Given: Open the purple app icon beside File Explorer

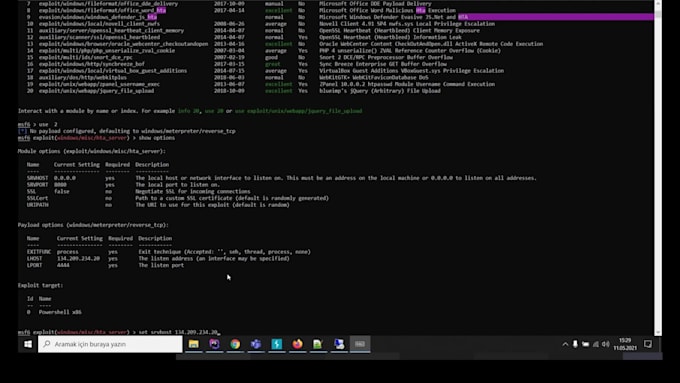Looking at the screenshot, I should pyautogui.click(x=214, y=344).
